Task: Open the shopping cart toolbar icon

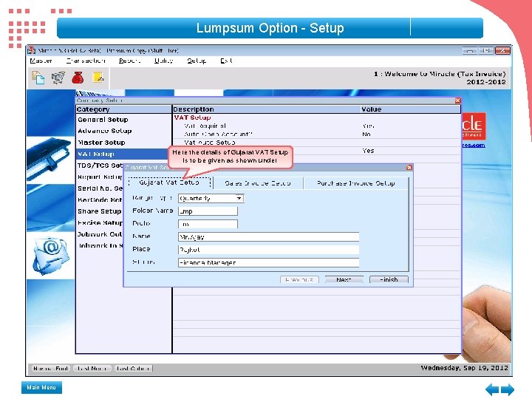Action: point(58,78)
